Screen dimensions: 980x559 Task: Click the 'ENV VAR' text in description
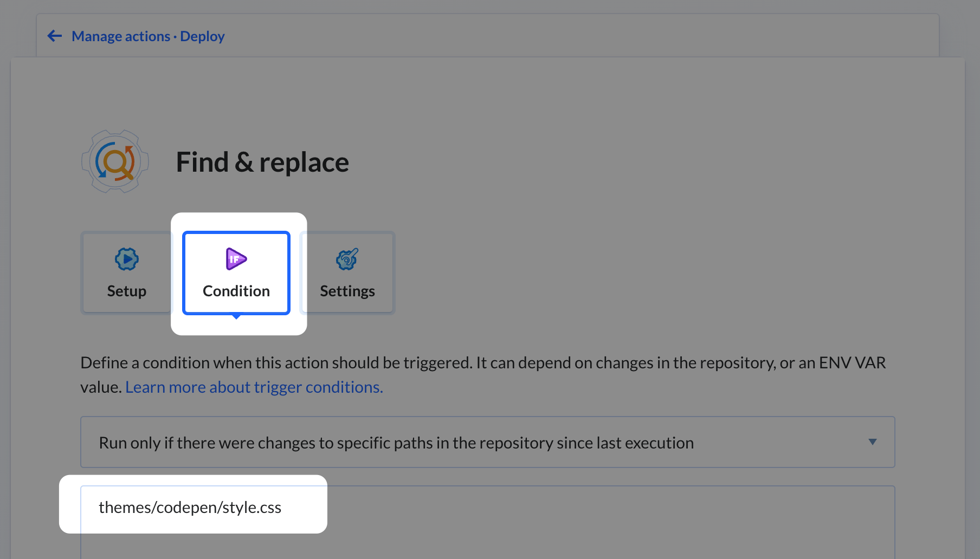[852, 363]
